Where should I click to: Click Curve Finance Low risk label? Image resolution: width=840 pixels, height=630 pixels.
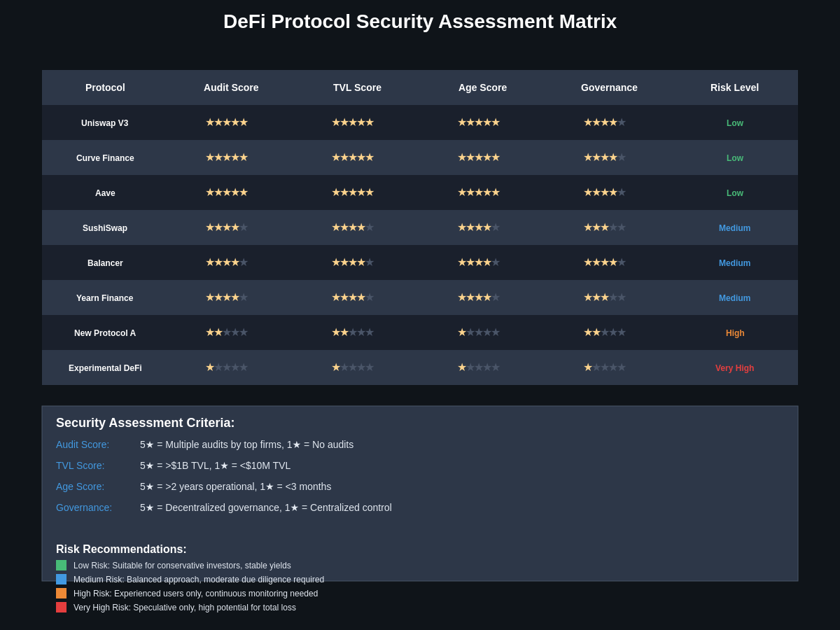click(735, 158)
